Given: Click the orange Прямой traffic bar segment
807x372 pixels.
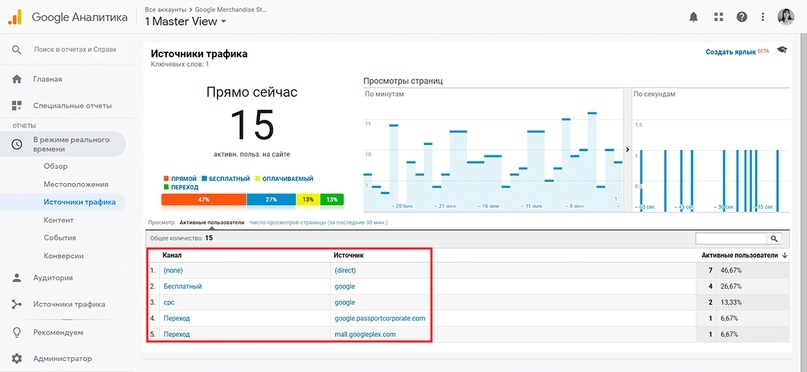Looking at the screenshot, I should coord(204,199).
